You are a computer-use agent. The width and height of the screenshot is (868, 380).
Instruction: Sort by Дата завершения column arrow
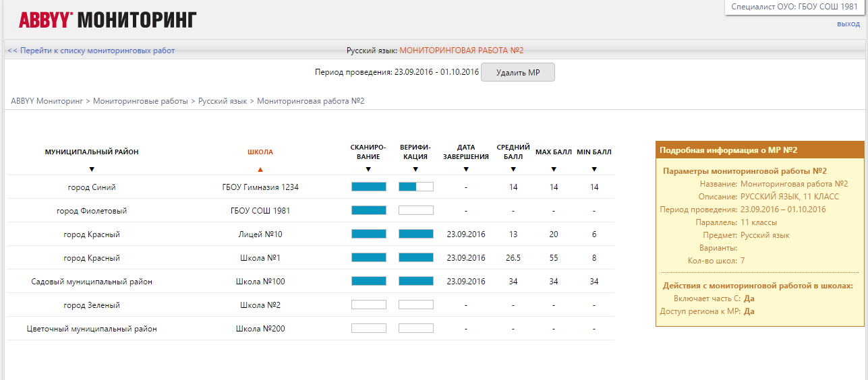pos(466,169)
